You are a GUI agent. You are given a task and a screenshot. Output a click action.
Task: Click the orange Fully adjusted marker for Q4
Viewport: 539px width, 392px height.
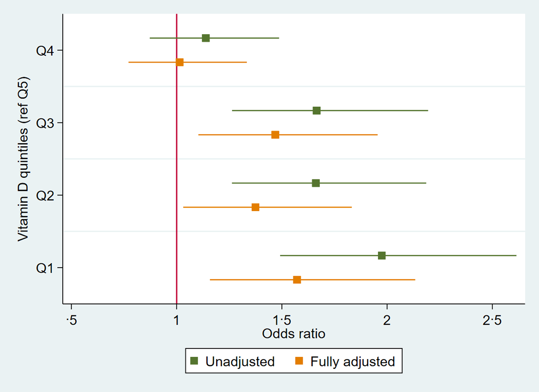(180, 62)
